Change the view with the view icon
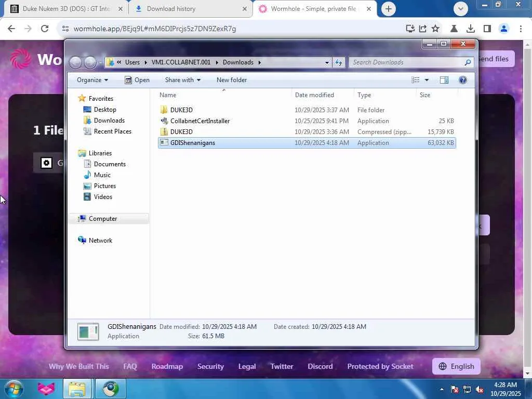The image size is (532, 399). (416, 80)
